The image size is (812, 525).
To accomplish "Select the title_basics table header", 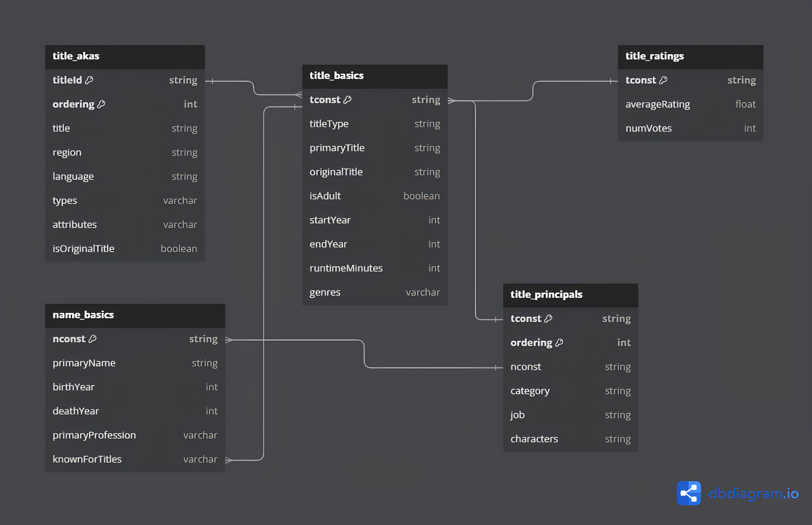I will click(x=375, y=77).
